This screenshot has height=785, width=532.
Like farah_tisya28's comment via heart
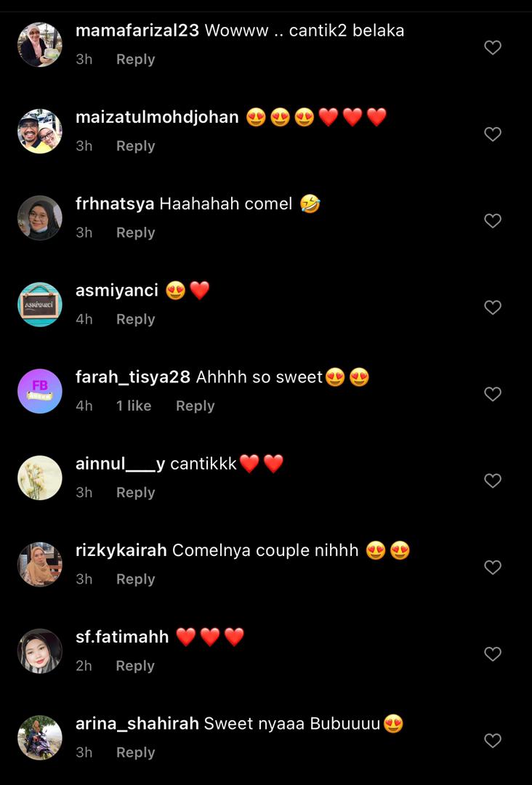(x=493, y=394)
